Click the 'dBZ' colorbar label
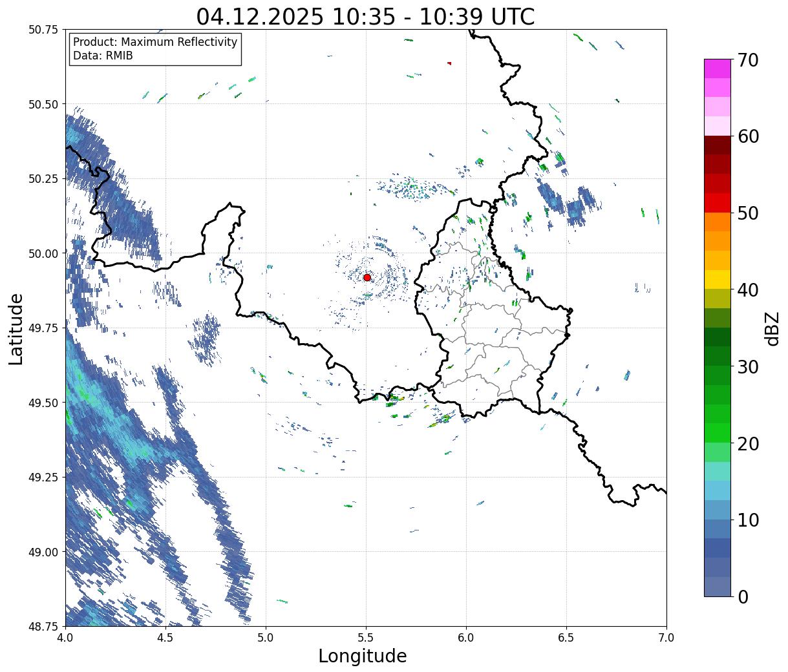Image resolution: width=788 pixels, height=672 pixels. [772, 328]
